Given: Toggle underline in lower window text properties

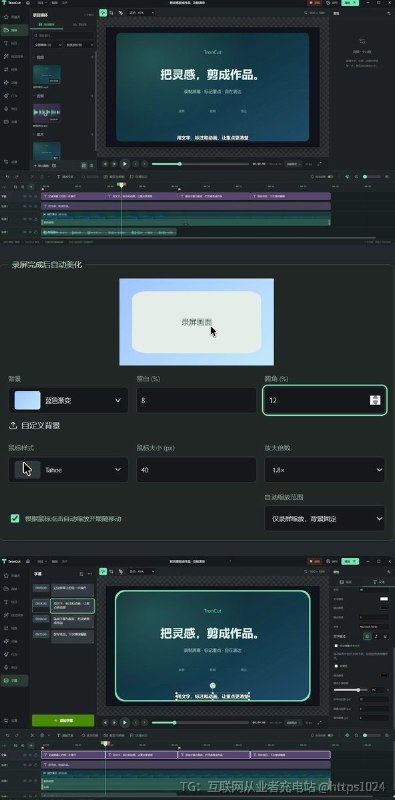Looking at the screenshot, I should (x=385, y=636).
